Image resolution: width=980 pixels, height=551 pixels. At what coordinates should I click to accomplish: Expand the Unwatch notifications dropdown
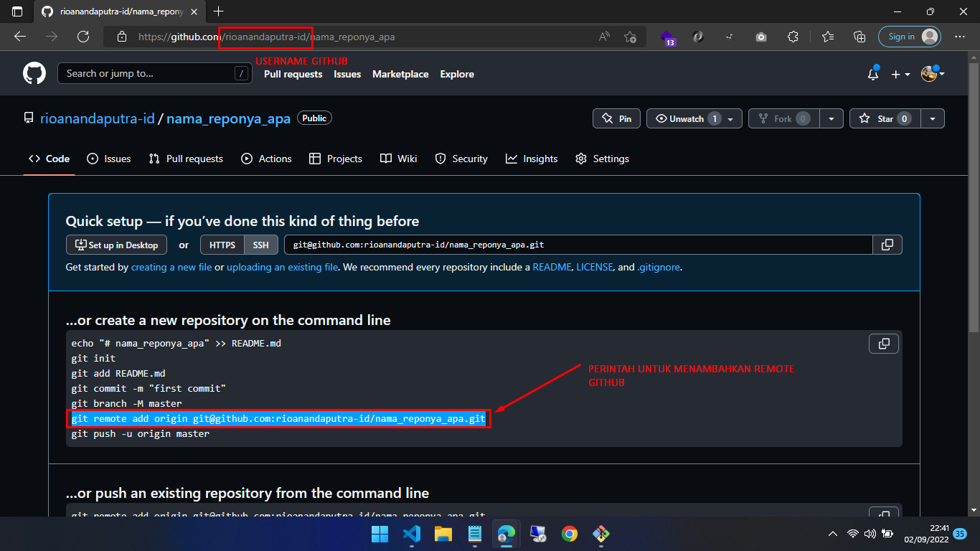694,118
